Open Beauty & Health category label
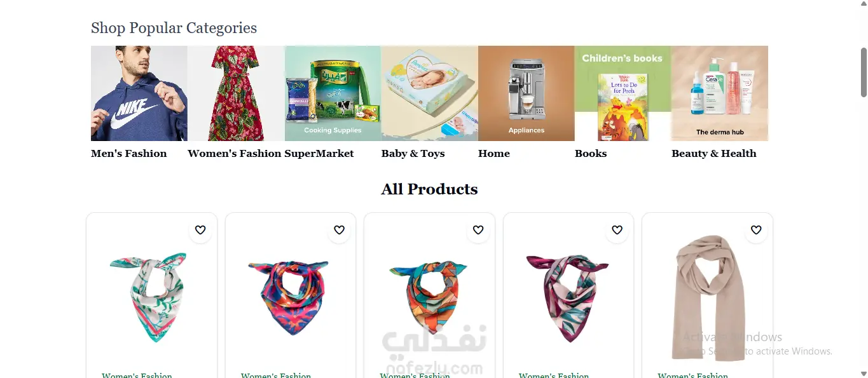 [714, 153]
